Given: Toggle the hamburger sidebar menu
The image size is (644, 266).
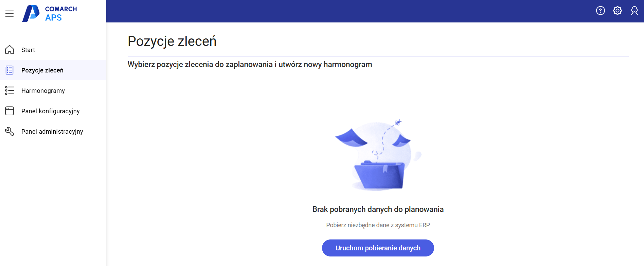Looking at the screenshot, I should 10,14.
